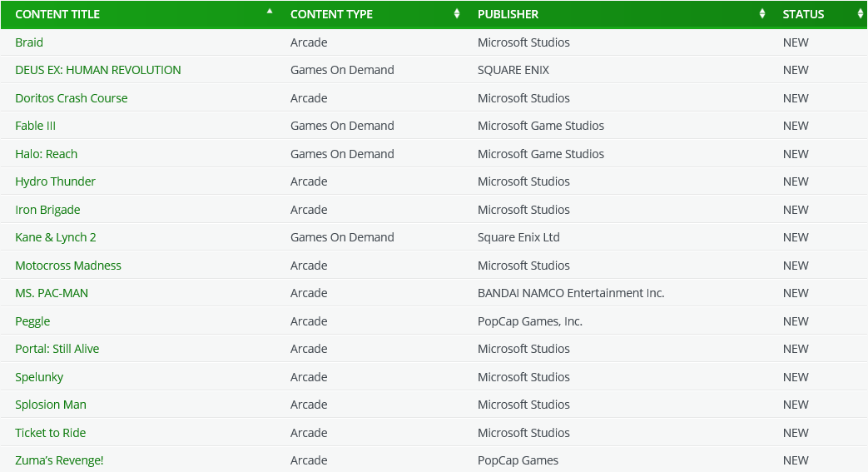868x472 pixels.
Task: Select Arcade type in MS. PAC-MAN row
Action: point(309,293)
